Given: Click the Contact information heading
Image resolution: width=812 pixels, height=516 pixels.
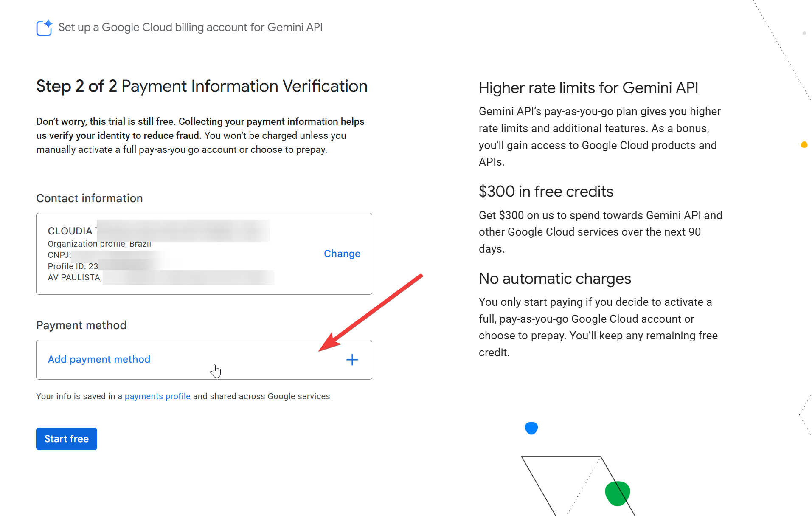Looking at the screenshot, I should (90, 198).
